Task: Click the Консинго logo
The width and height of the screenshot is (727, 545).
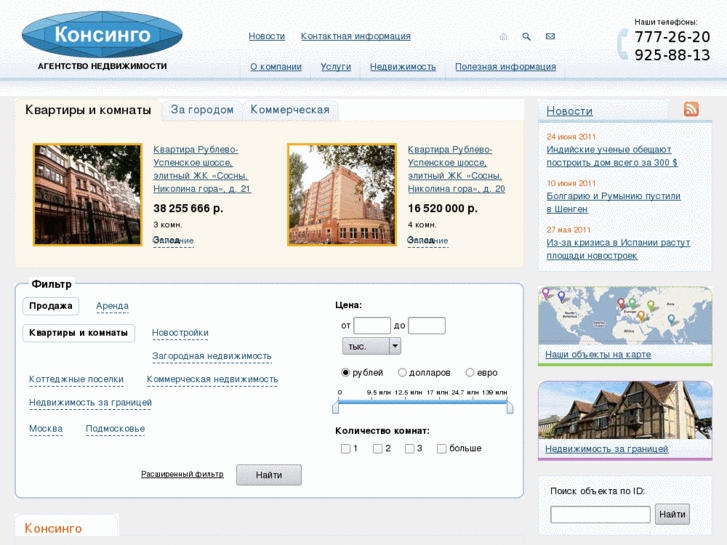Action: 102,35
